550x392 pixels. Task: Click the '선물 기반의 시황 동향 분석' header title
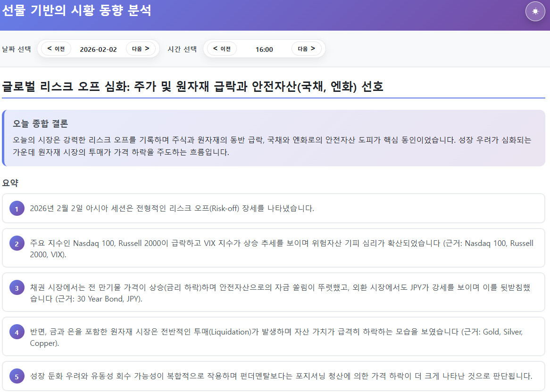click(x=76, y=11)
